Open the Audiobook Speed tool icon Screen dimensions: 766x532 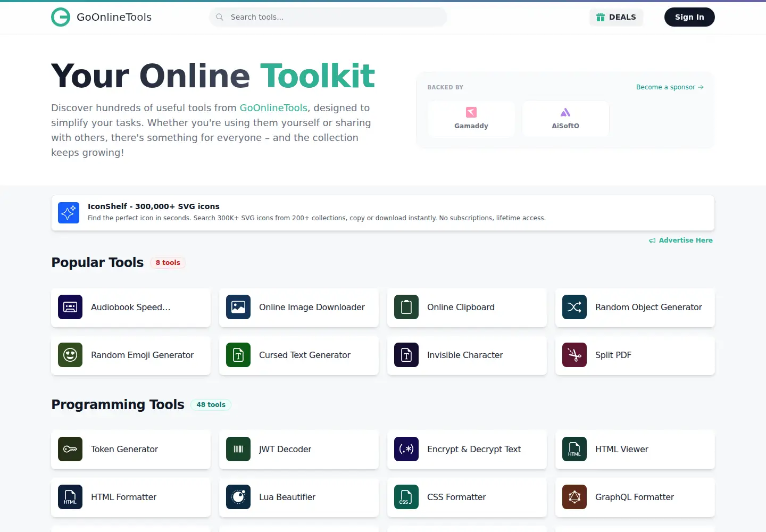tap(70, 307)
